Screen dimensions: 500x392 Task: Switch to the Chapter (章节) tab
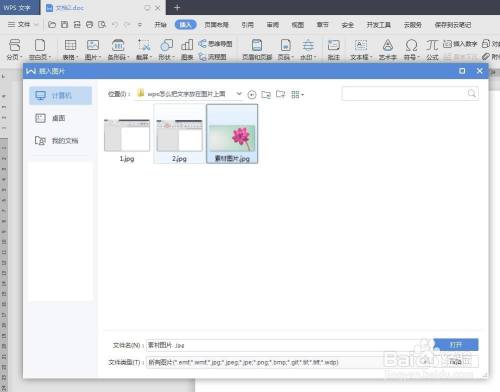[x=323, y=25]
